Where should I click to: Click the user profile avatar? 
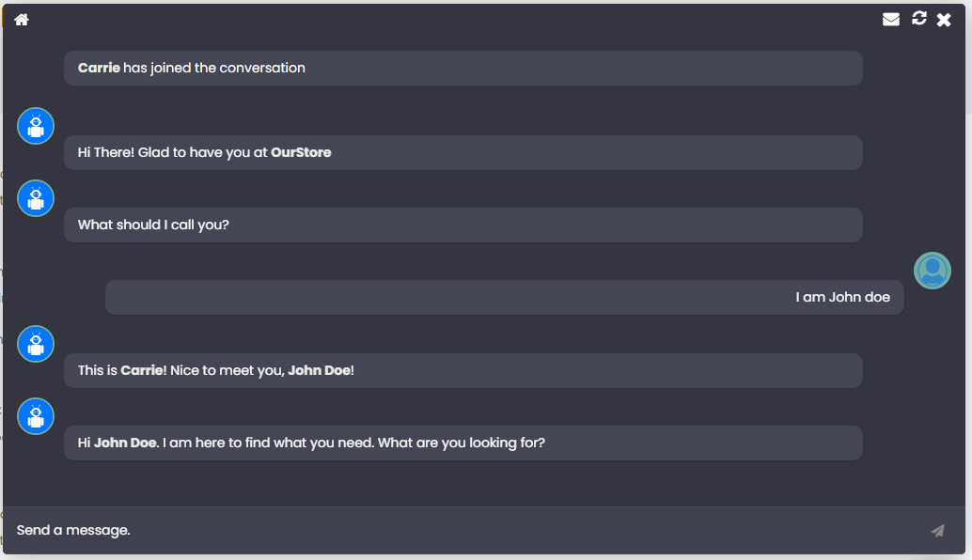pyautogui.click(x=933, y=271)
